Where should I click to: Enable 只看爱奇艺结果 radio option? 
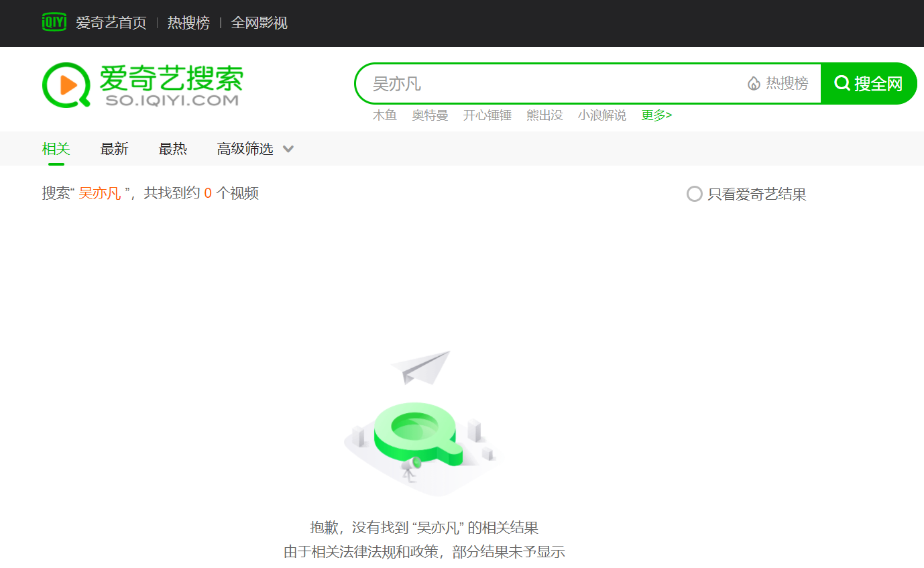point(746,194)
